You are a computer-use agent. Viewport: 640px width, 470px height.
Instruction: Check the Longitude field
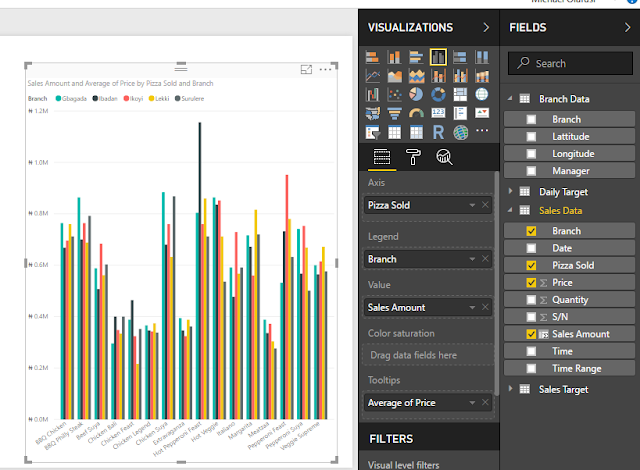[x=531, y=154]
